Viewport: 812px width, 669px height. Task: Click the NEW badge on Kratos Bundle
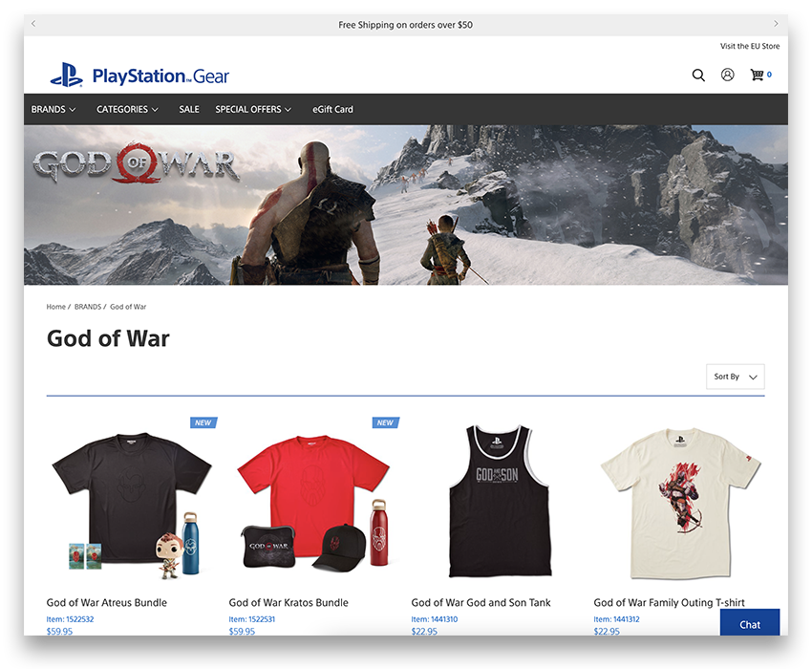(x=386, y=422)
